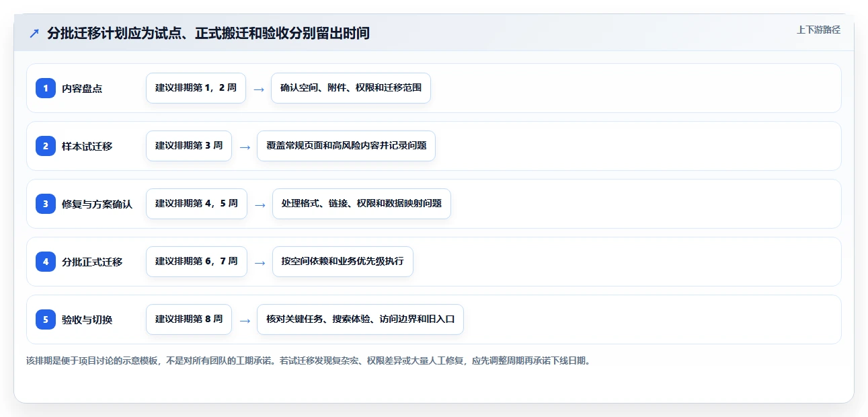
Task: Click the arrow in the 修复与方案确认 row
Action: pyautogui.click(x=260, y=204)
